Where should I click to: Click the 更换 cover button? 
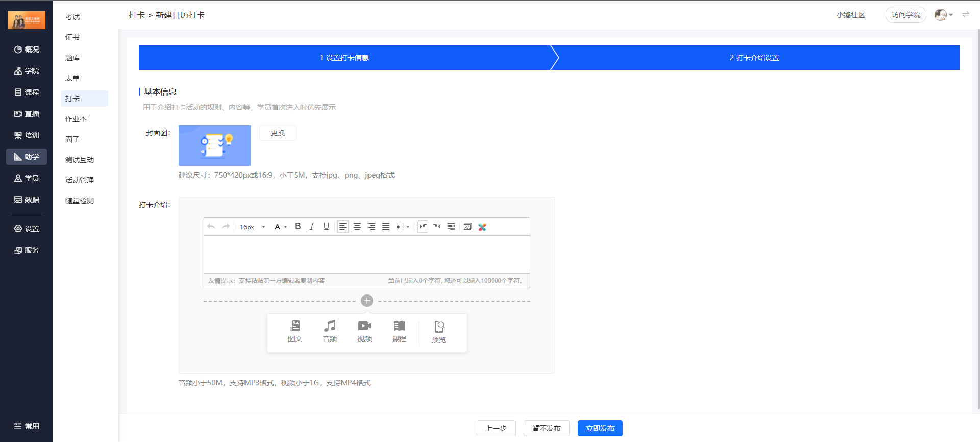point(278,133)
